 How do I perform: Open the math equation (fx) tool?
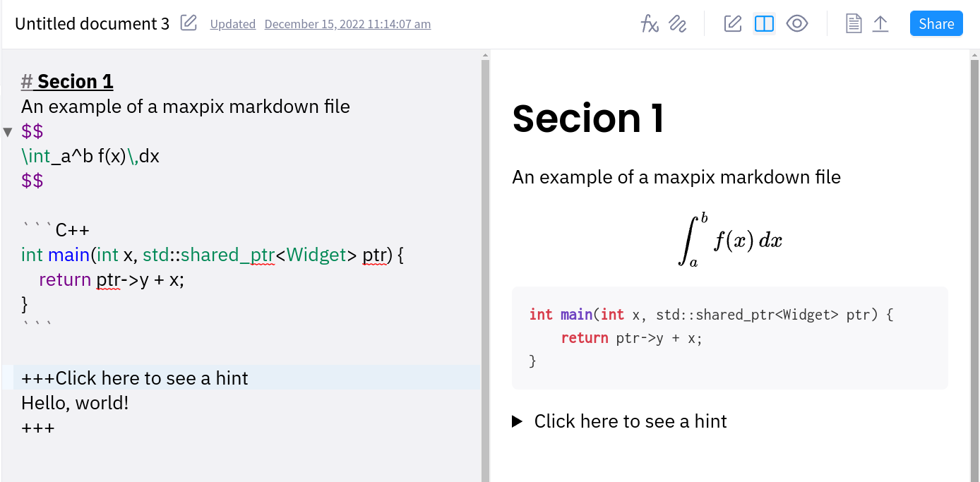(649, 23)
